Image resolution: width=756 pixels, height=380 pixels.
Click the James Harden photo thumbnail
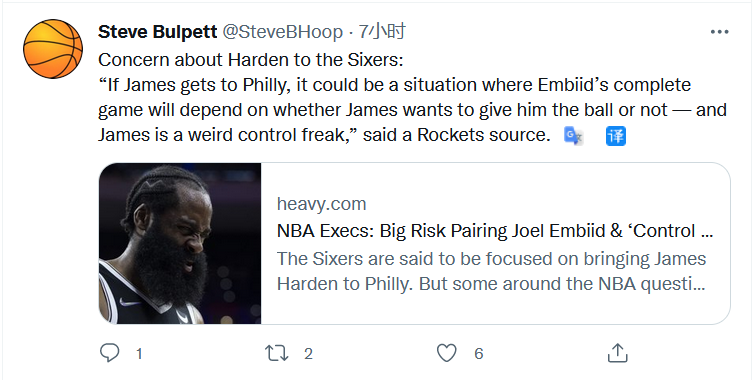(180, 243)
